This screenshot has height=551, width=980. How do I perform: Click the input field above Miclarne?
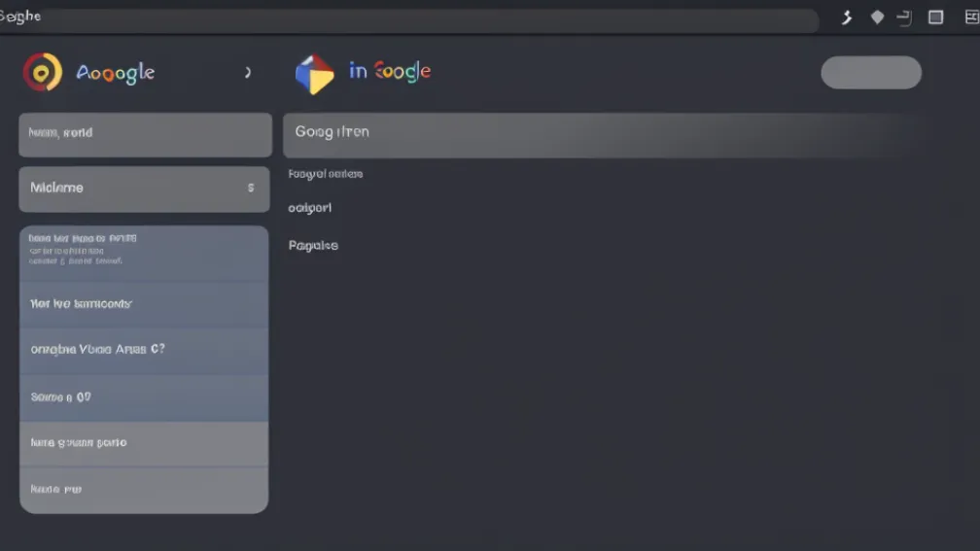tap(145, 134)
